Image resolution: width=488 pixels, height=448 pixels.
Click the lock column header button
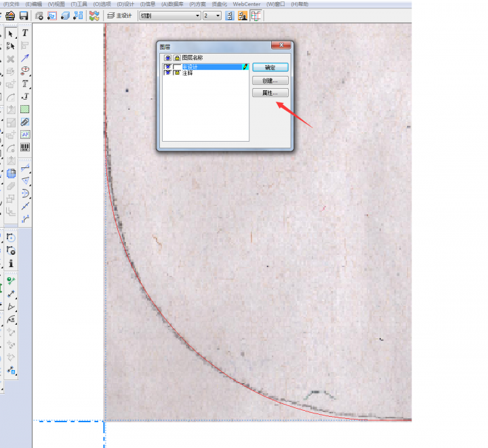177,58
